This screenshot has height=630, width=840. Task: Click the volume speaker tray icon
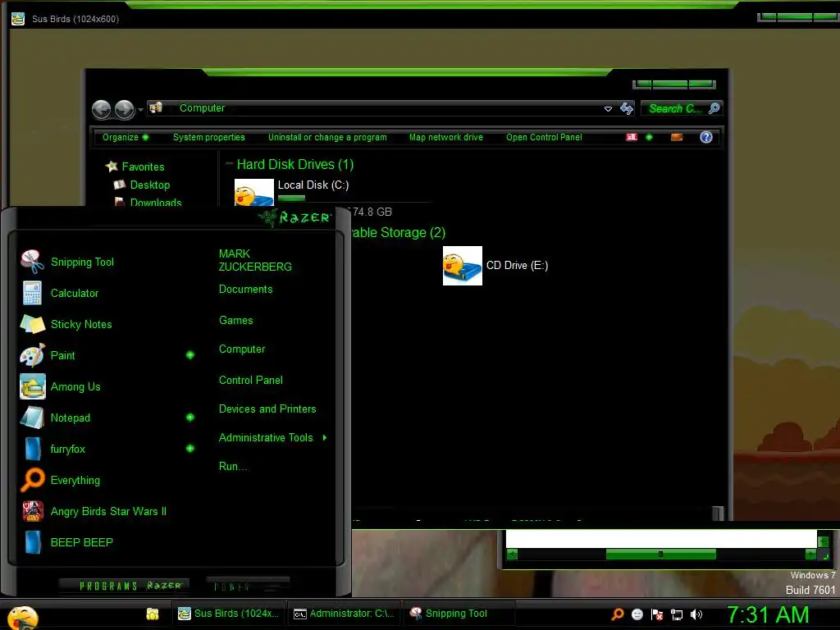(x=696, y=614)
